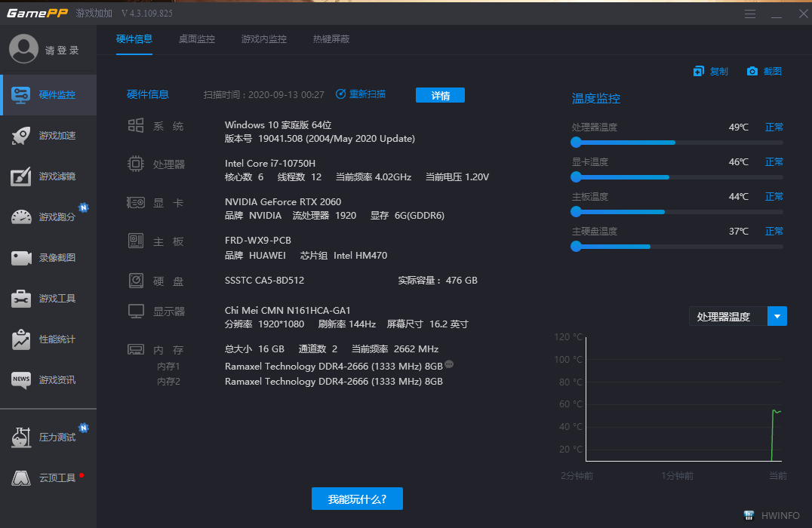Image resolution: width=812 pixels, height=528 pixels.
Task: Open the 处理器温度 chart dropdown arrow
Action: [777, 316]
